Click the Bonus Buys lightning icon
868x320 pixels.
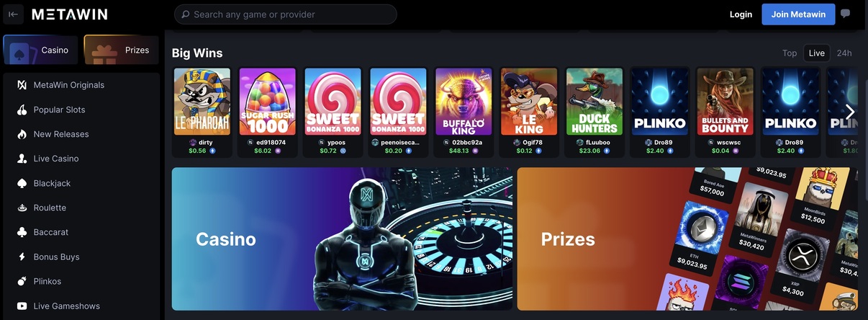(x=22, y=257)
